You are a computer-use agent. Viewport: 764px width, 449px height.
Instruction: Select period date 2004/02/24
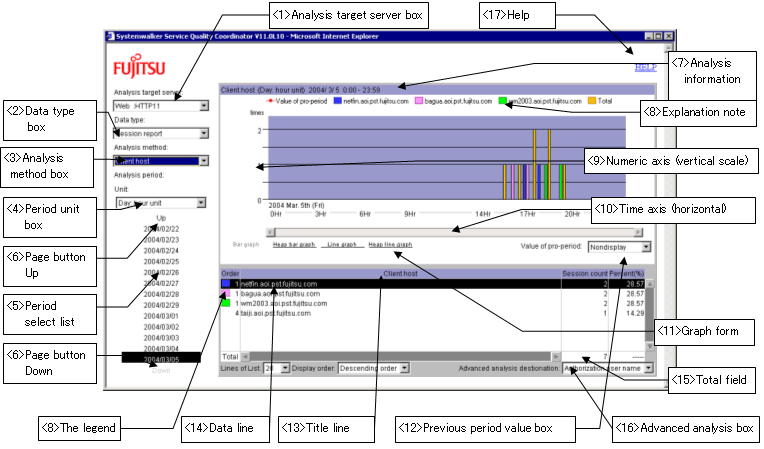[161, 251]
